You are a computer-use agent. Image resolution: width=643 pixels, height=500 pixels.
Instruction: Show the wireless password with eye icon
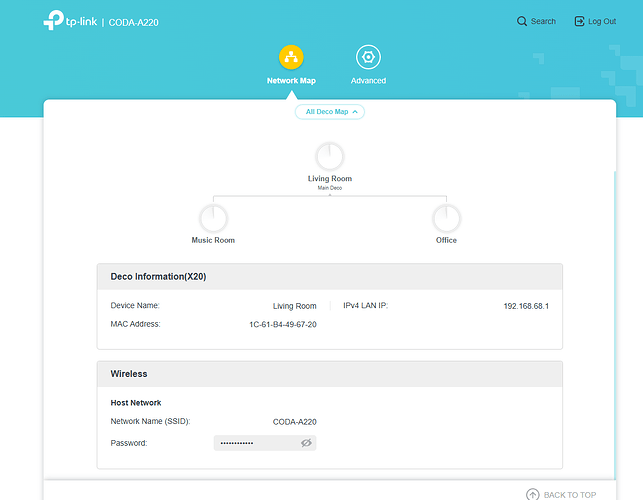[306, 443]
